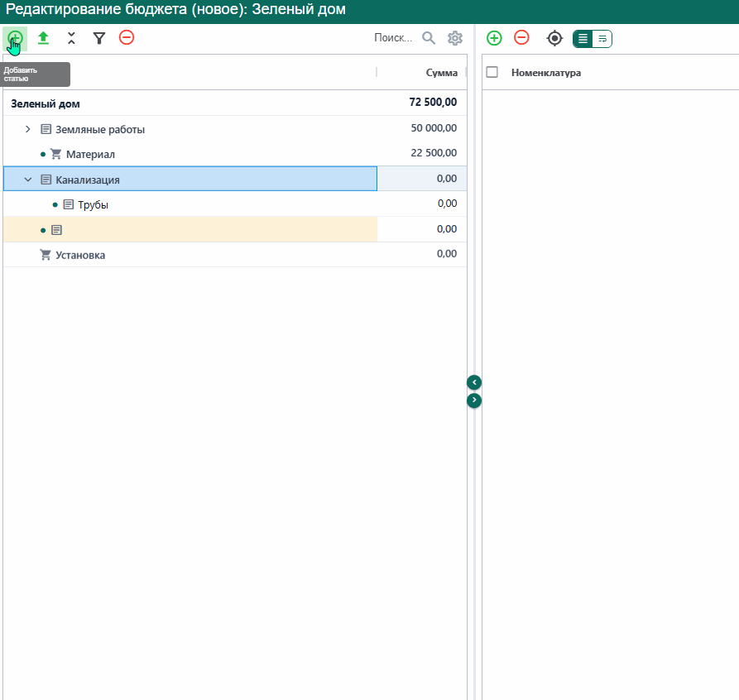739x700 pixels.
Task: Select the Установка row
Action: 235,255
